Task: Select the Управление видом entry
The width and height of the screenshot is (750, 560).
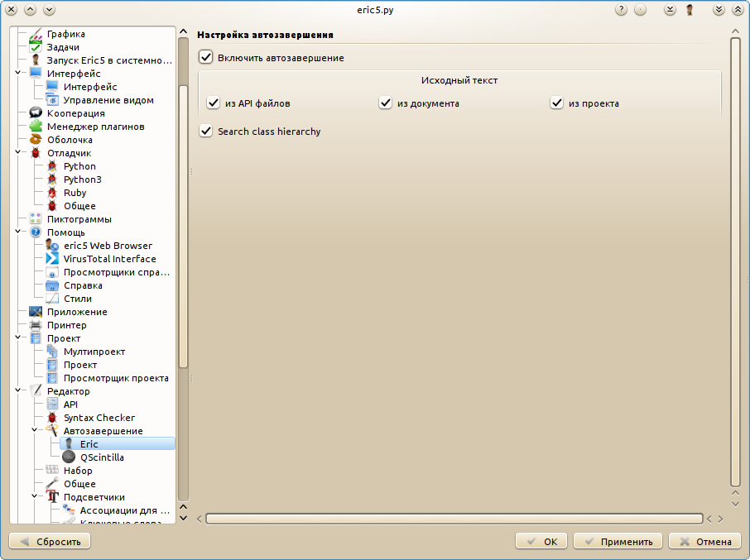Action: [x=108, y=100]
